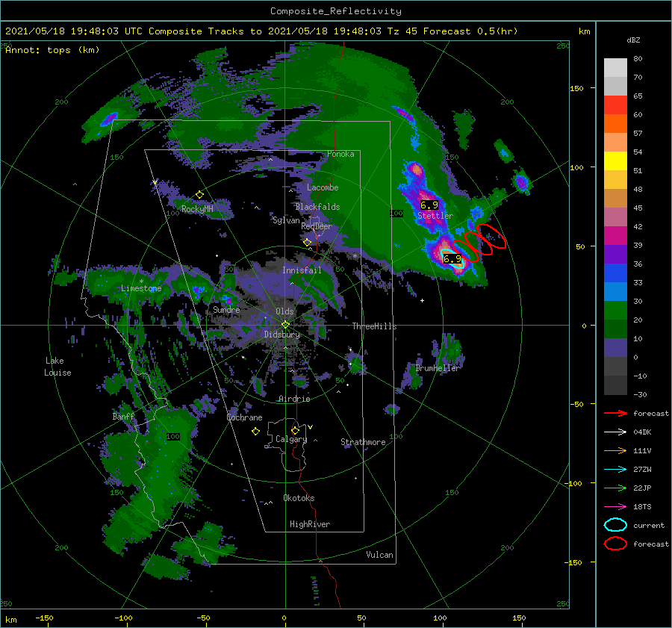Screen dimensions: 672x628
Task: Click the Ponoka city label
Action: [340, 155]
